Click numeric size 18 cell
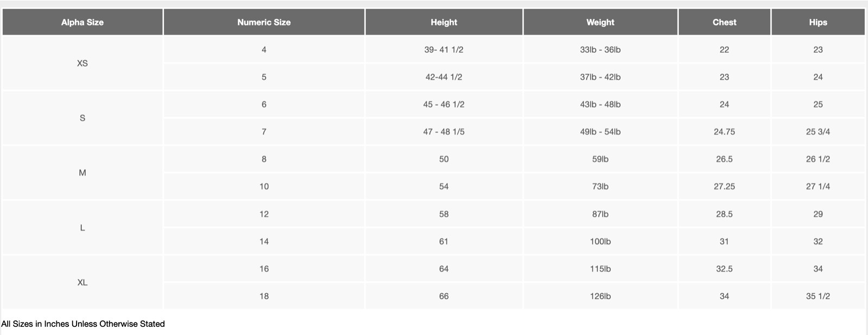868x335 pixels. (264, 296)
